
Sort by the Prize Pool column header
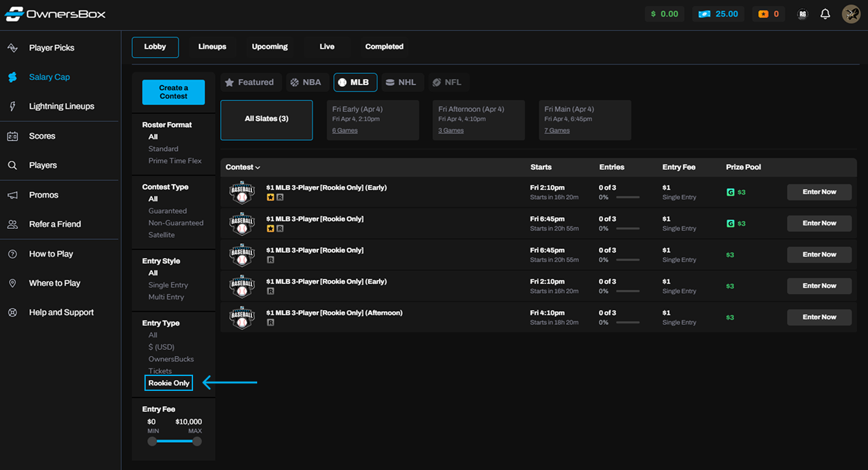pos(744,167)
